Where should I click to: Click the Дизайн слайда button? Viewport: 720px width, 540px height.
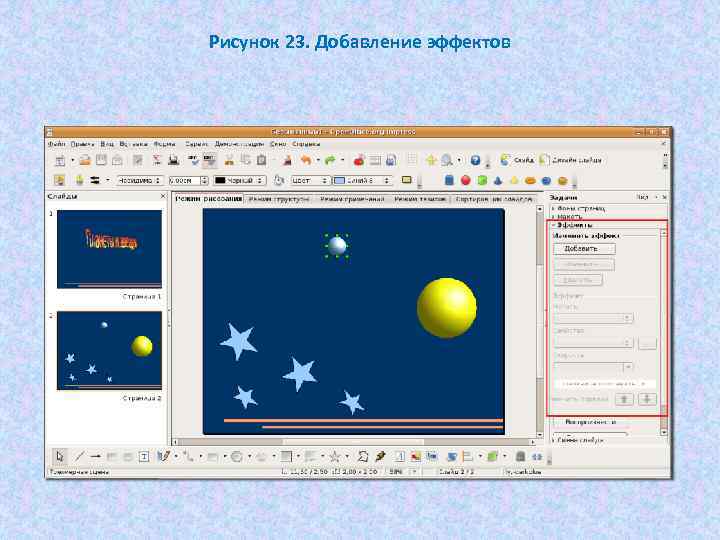(570, 160)
